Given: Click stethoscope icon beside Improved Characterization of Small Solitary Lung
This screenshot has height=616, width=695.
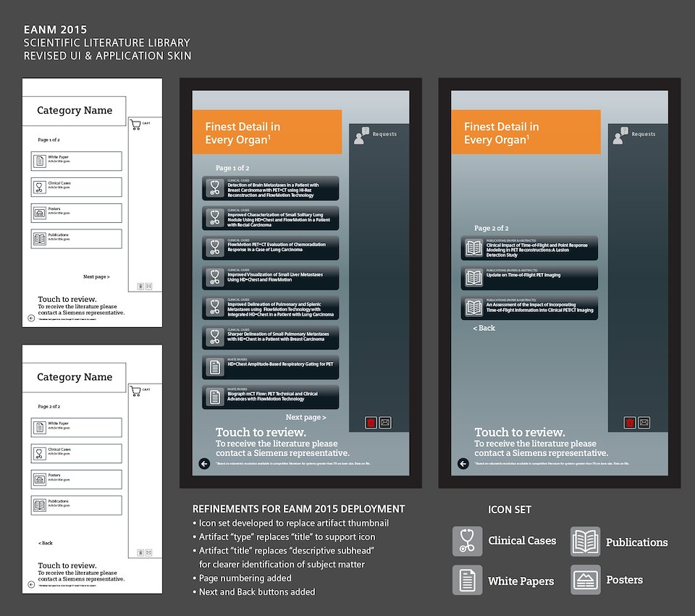Looking at the screenshot, I should click(x=215, y=218).
